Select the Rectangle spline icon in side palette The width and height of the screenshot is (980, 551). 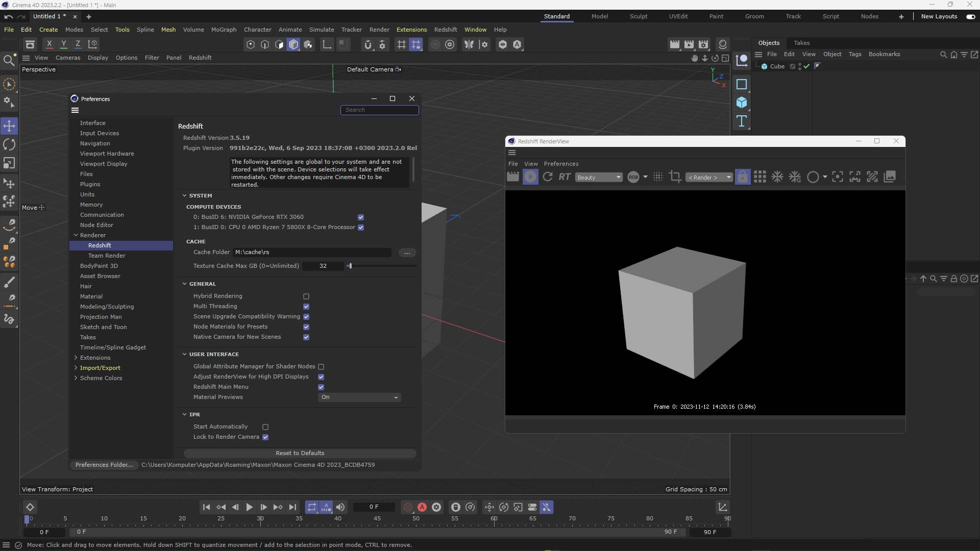click(742, 84)
